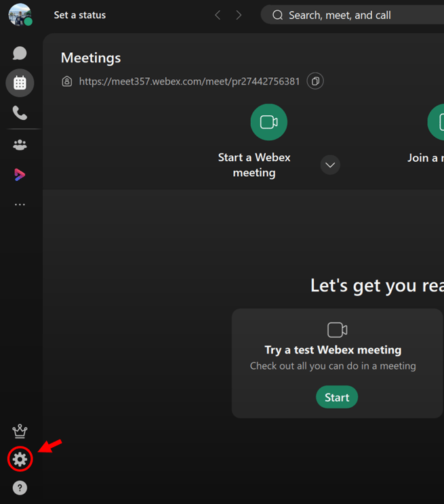The height and width of the screenshot is (504, 444).
Task: Click the personal room URL link
Action: point(189,81)
